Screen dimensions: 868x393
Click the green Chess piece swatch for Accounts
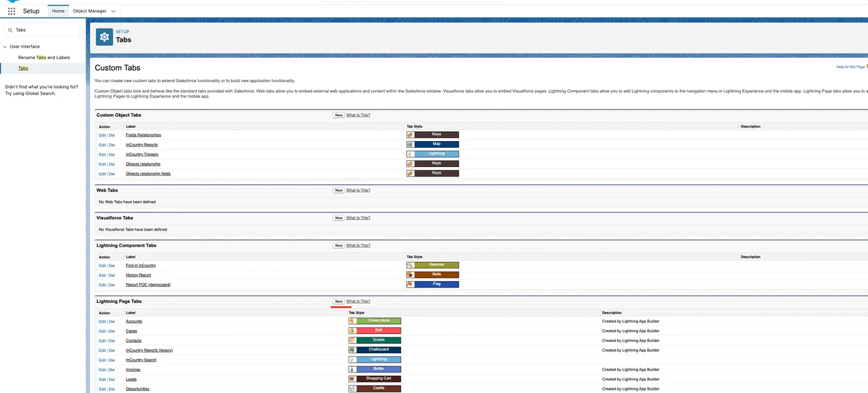(x=378, y=321)
